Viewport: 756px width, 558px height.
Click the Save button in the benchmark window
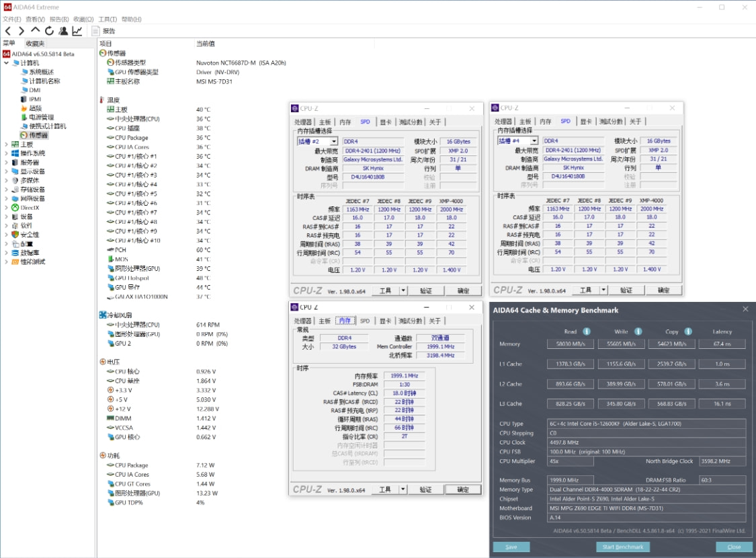[511, 547]
